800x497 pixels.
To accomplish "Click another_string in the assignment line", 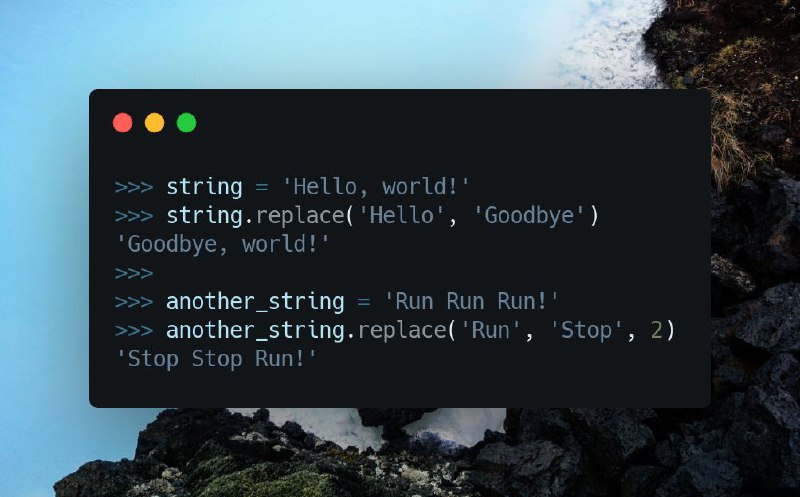I will [x=255, y=302].
